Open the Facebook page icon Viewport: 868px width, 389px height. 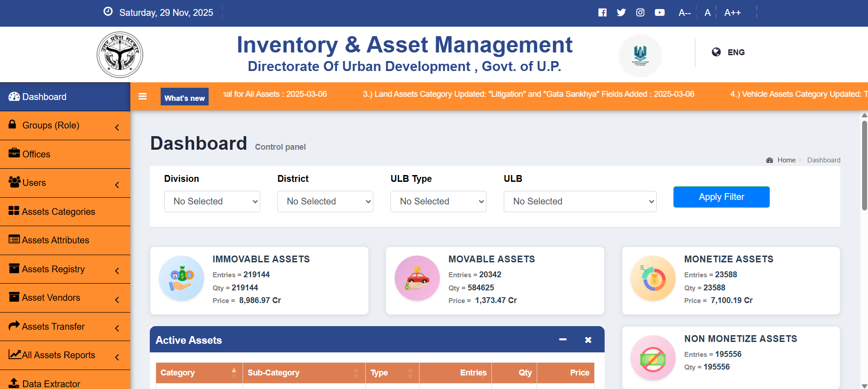pos(602,13)
